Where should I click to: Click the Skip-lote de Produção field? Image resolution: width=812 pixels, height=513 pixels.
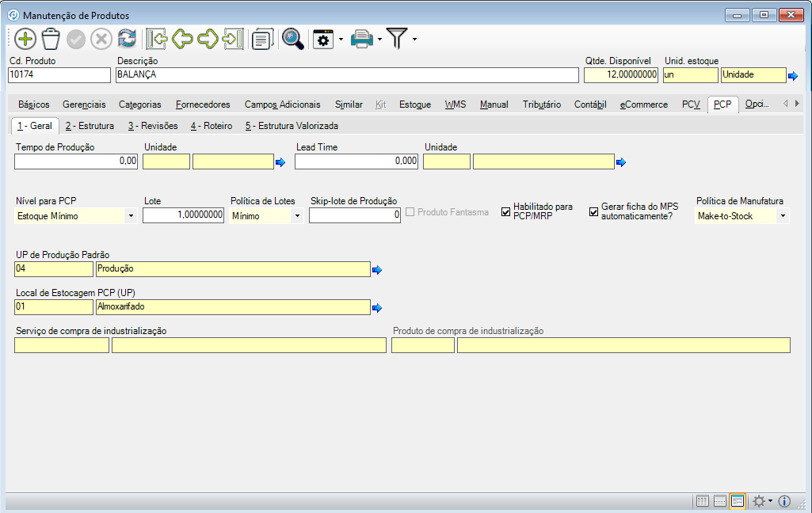[355, 215]
